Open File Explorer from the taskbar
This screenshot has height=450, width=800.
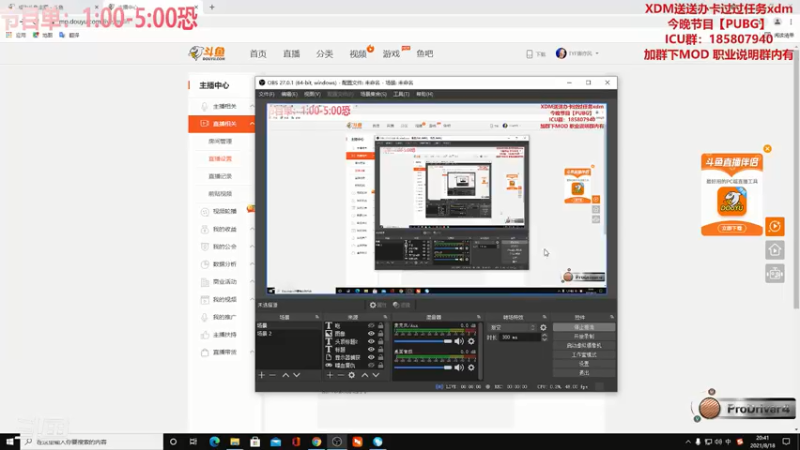tap(235, 442)
